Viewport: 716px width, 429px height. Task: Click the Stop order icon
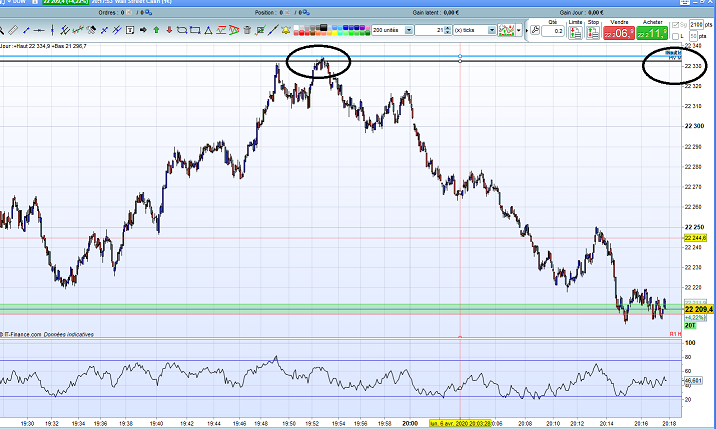593,33
